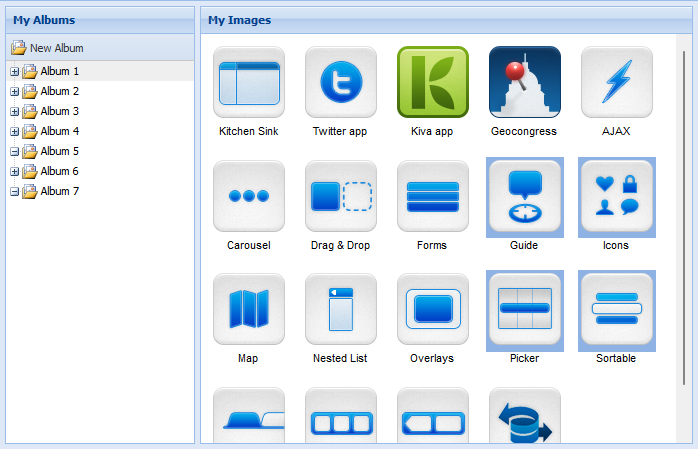This screenshot has height=449, width=698.
Task: Click the Album 1 folder icon
Action: point(30,71)
